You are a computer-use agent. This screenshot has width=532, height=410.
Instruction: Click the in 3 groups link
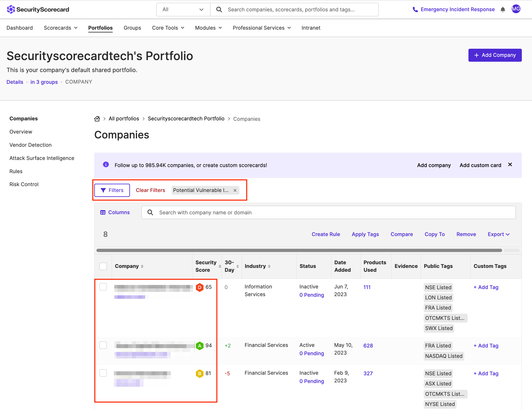44,82
